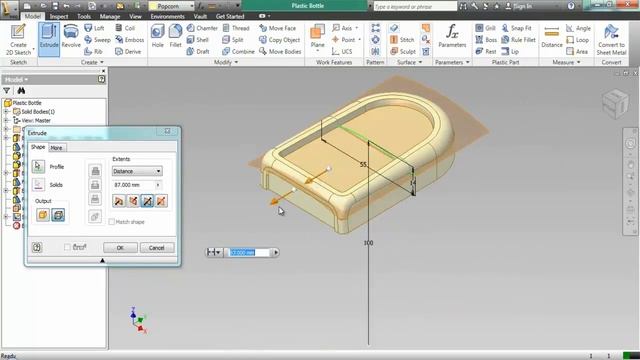Start Create 2D Sketch
640x360 pixels.
point(18,40)
